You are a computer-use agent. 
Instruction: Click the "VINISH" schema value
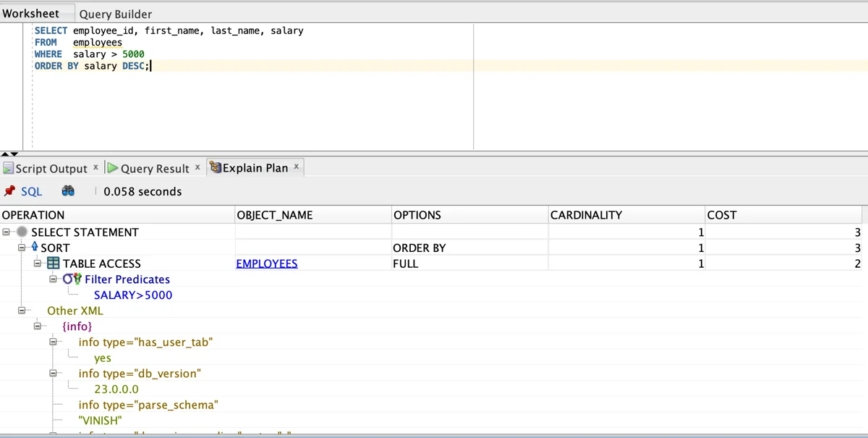(100, 421)
